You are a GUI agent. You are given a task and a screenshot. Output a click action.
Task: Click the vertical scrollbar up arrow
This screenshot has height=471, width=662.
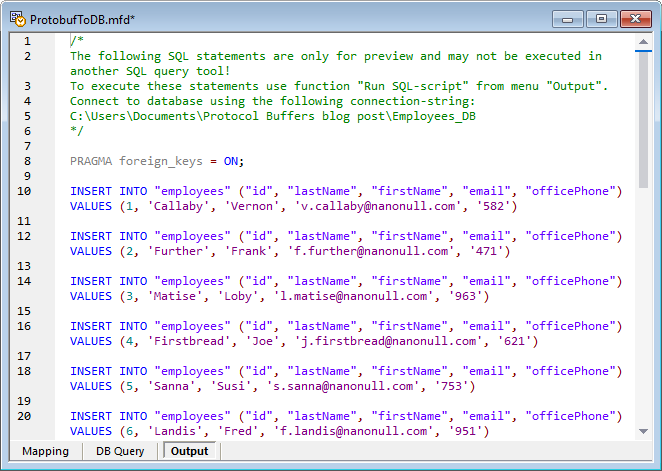point(644,40)
